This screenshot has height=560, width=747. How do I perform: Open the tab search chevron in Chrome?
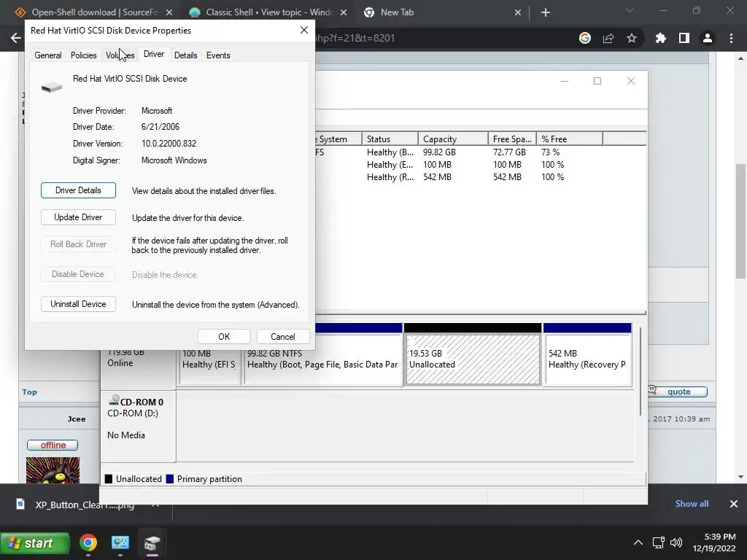point(630,10)
